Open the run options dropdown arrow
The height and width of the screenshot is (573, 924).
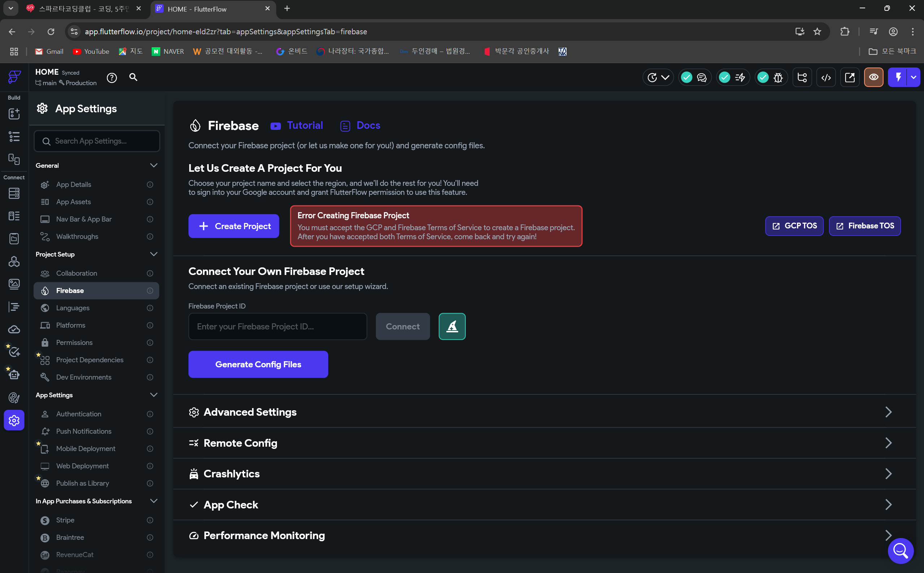tap(914, 77)
